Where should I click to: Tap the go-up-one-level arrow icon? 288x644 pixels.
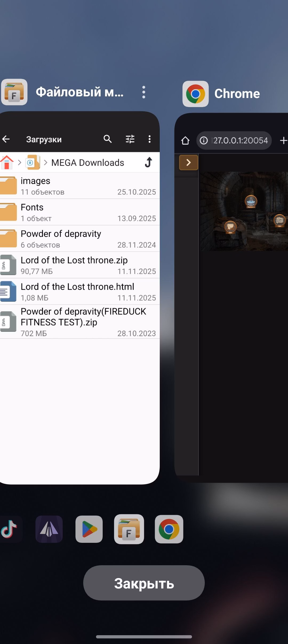pos(149,162)
